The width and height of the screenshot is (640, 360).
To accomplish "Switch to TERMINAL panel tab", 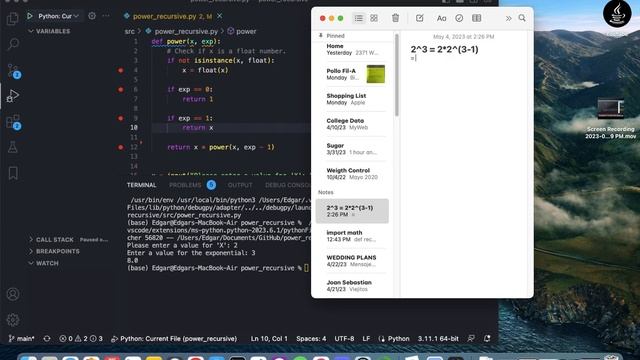I will [141, 185].
